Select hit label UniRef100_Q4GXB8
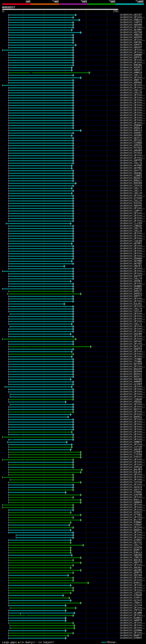 click(x=131, y=334)
